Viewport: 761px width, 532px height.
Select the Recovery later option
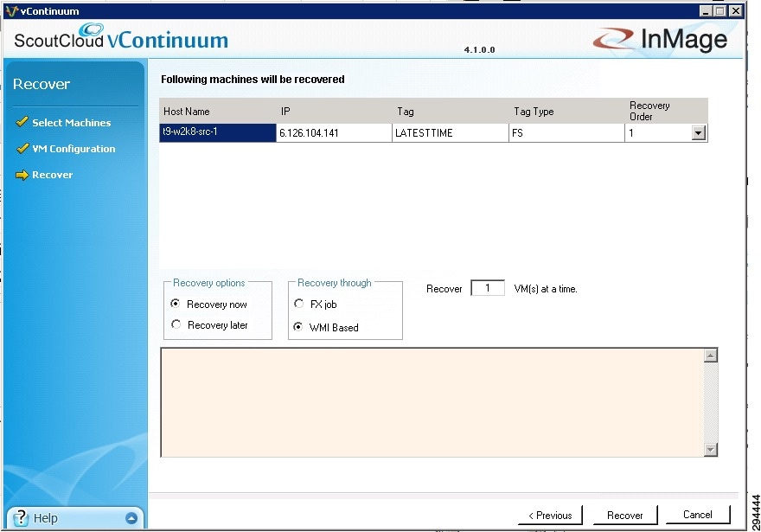[176, 324]
